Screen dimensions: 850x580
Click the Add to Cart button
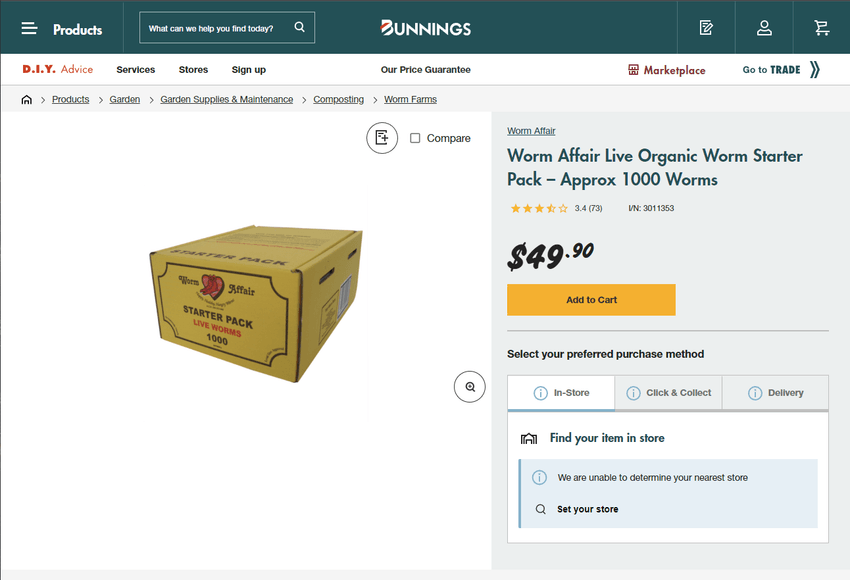[591, 300]
